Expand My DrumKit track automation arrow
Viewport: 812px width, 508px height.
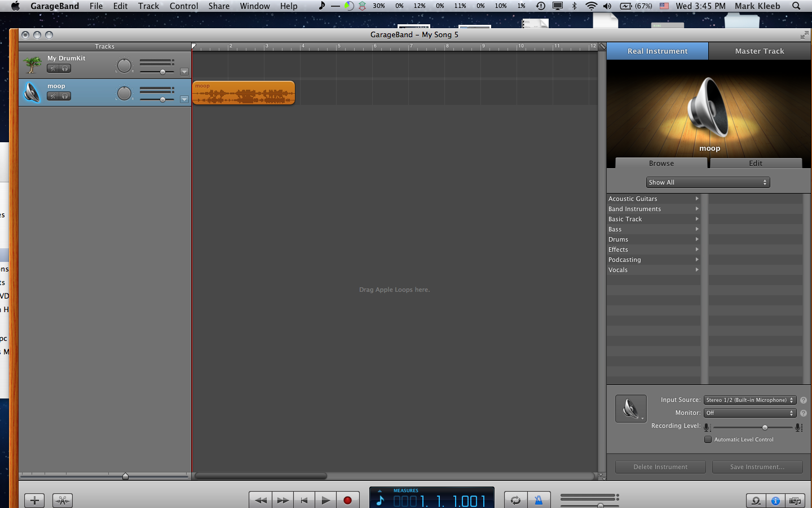click(184, 72)
